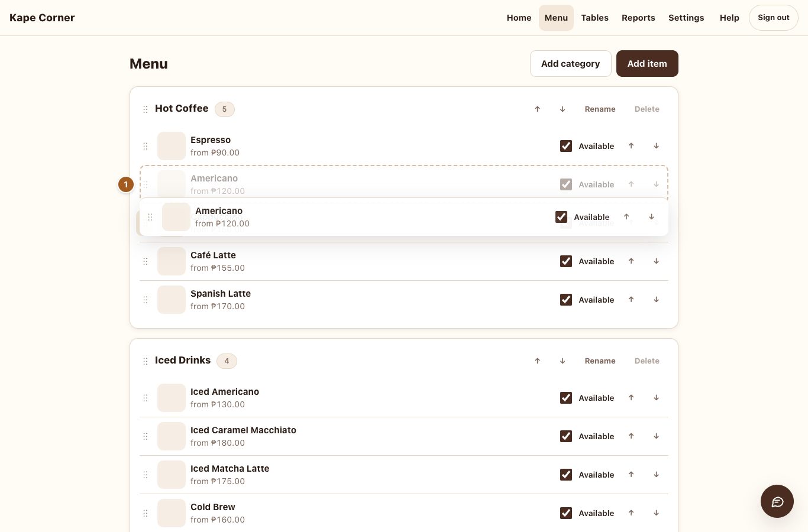808x532 pixels.
Task: Uncheck Available for Espresso
Action: pos(566,146)
